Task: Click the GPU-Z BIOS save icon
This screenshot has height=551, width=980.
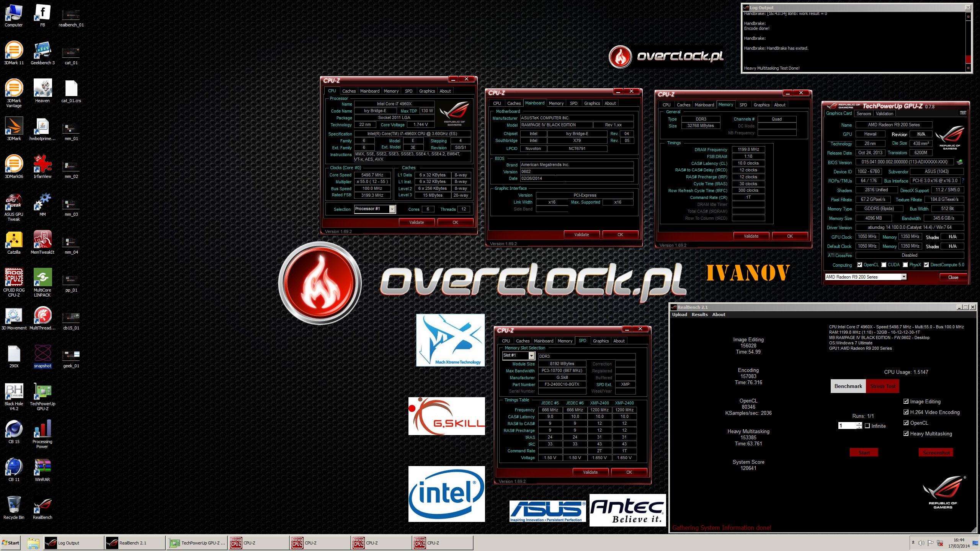Action: pos(960,162)
